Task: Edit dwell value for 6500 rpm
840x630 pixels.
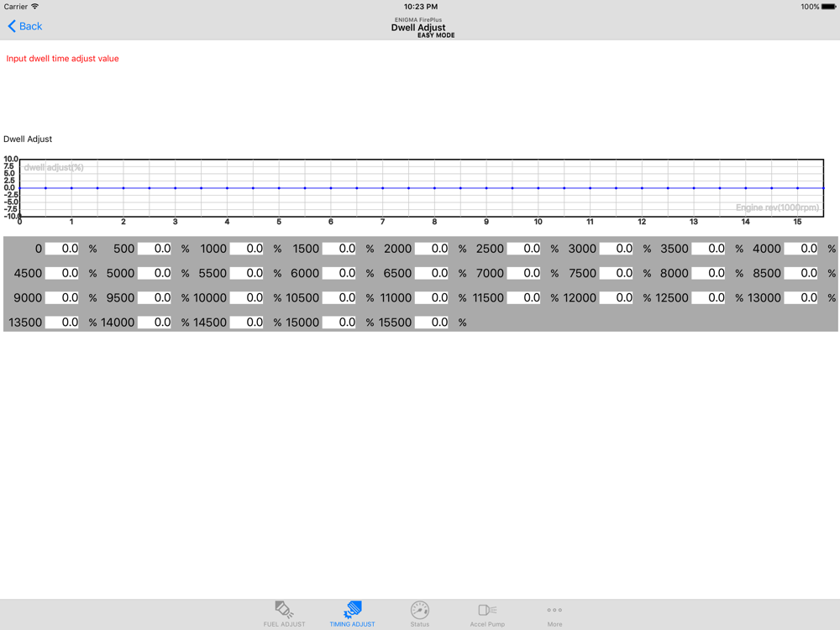Action: pyautogui.click(x=431, y=273)
